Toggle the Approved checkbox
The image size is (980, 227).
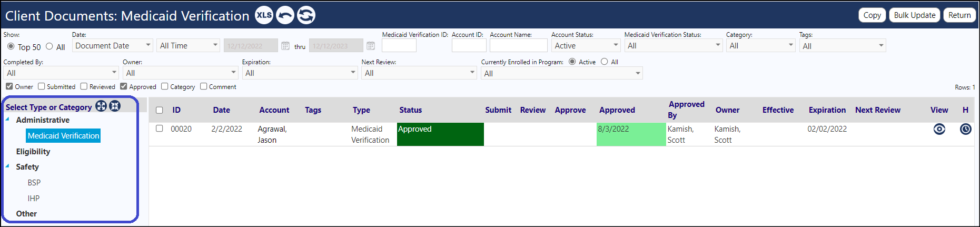(x=124, y=86)
